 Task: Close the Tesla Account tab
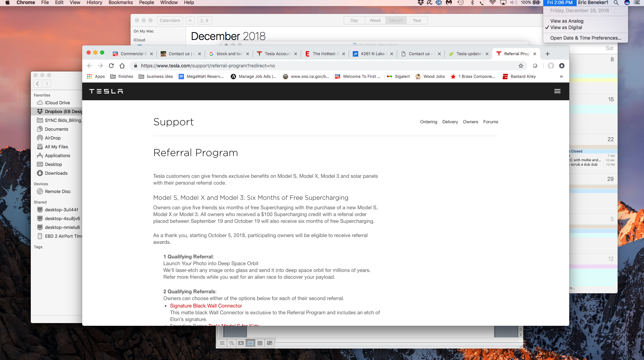296,54
